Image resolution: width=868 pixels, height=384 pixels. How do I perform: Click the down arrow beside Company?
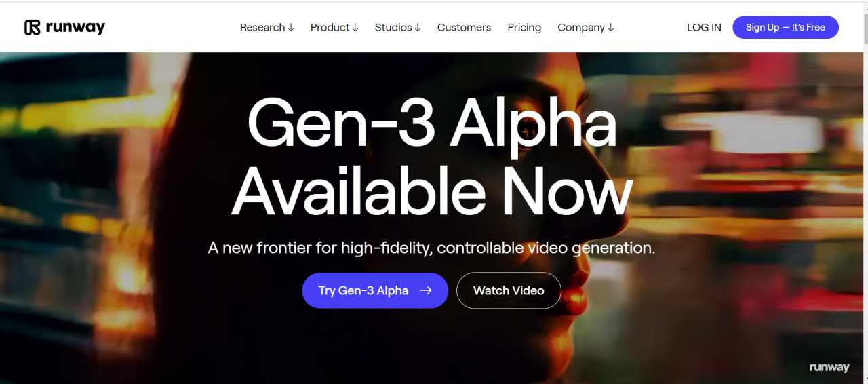pos(610,28)
